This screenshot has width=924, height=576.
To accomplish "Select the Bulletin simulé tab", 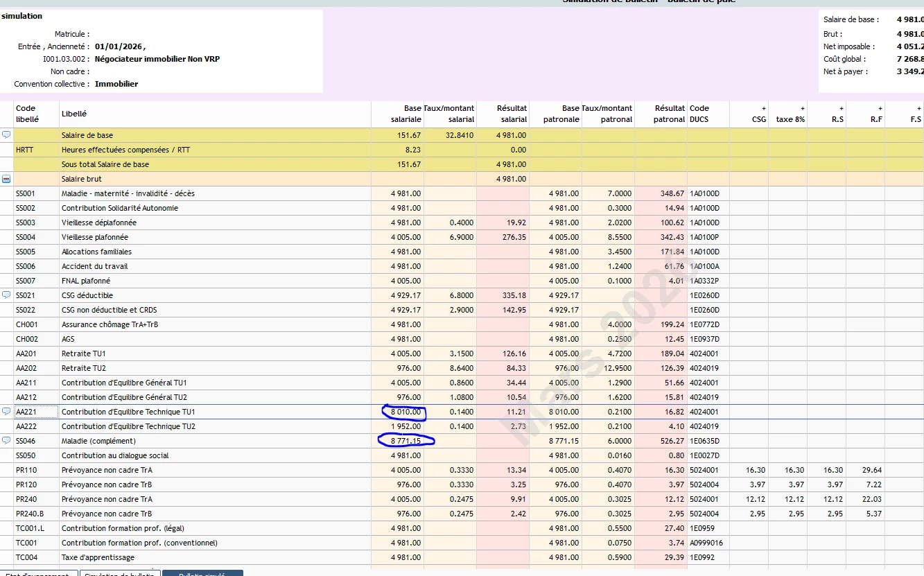I will pos(202,573).
